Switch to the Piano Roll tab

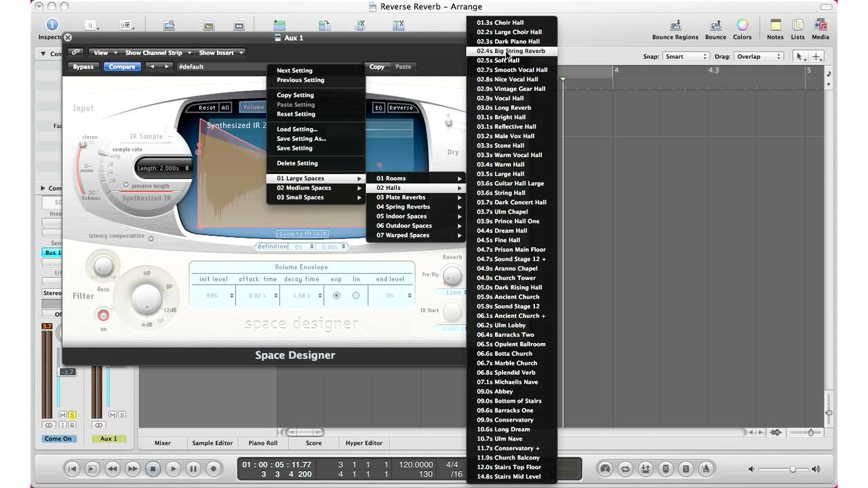pyautogui.click(x=263, y=443)
